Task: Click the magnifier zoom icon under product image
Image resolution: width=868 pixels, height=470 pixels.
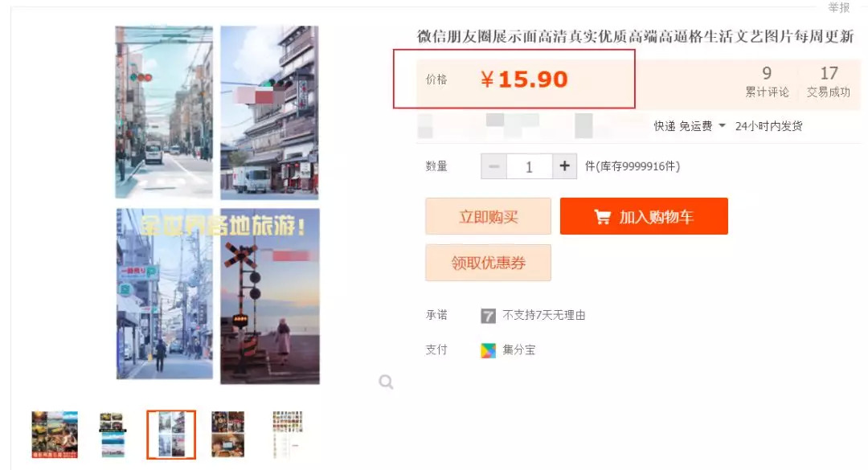Action: [x=386, y=382]
